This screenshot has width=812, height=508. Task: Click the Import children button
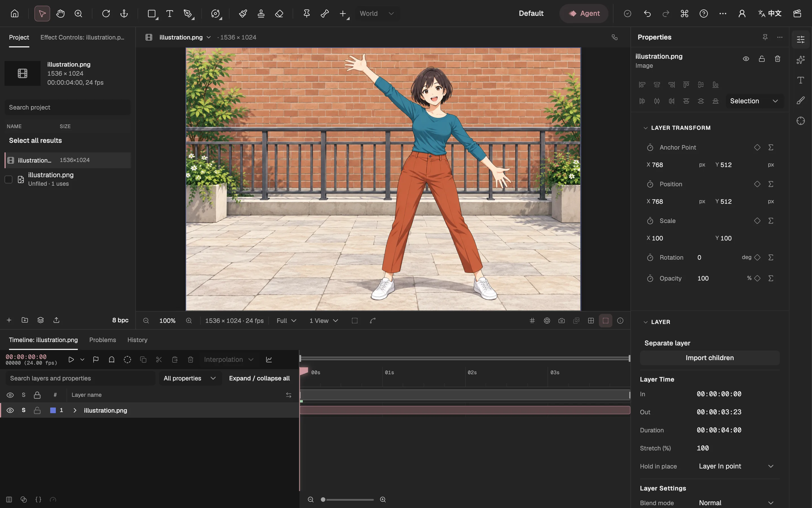point(710,358)
